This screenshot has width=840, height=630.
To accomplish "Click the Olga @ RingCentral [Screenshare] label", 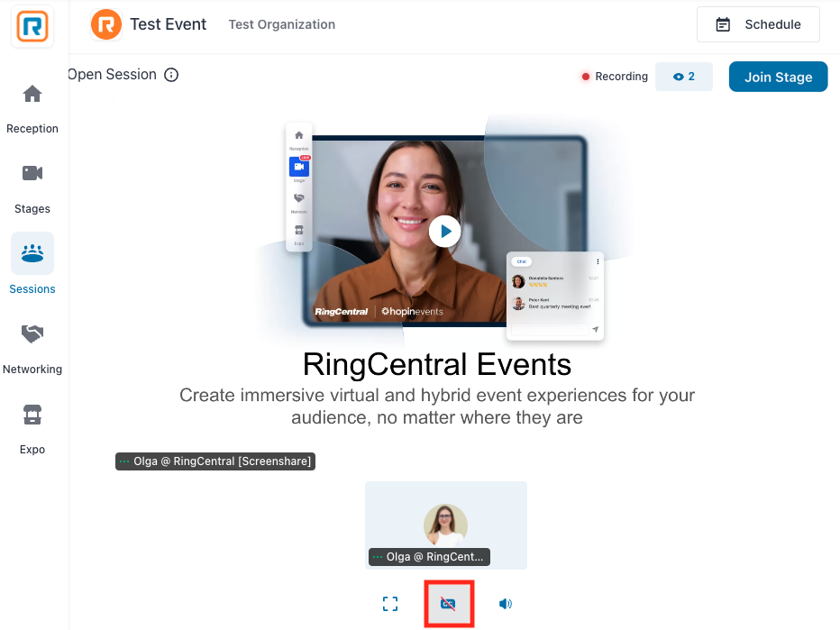I will click(215, 461).
